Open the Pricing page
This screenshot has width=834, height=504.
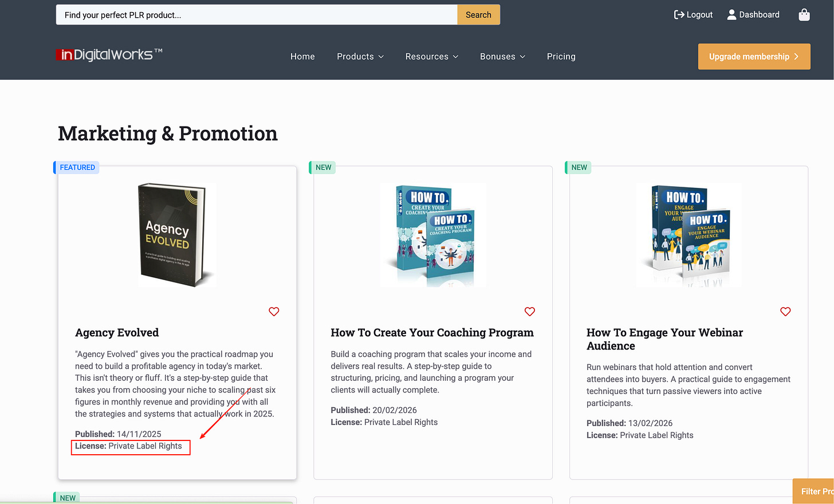pos(561,57)
